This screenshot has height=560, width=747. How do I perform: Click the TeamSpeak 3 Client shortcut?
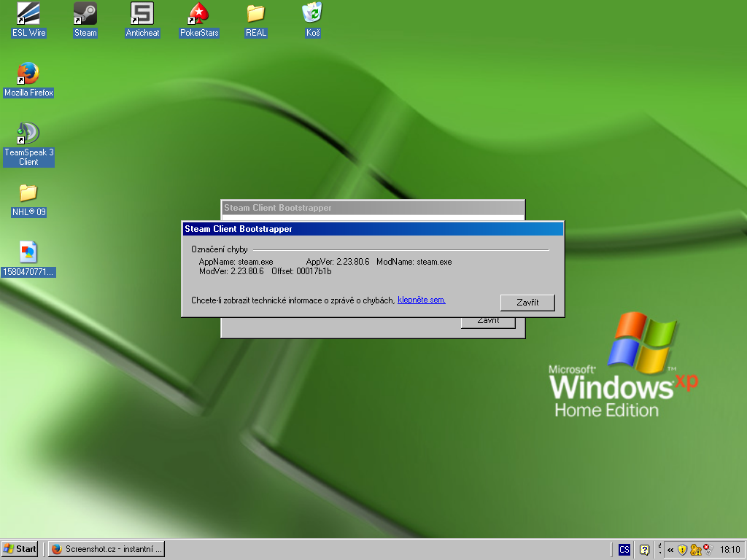coord(28,133)
